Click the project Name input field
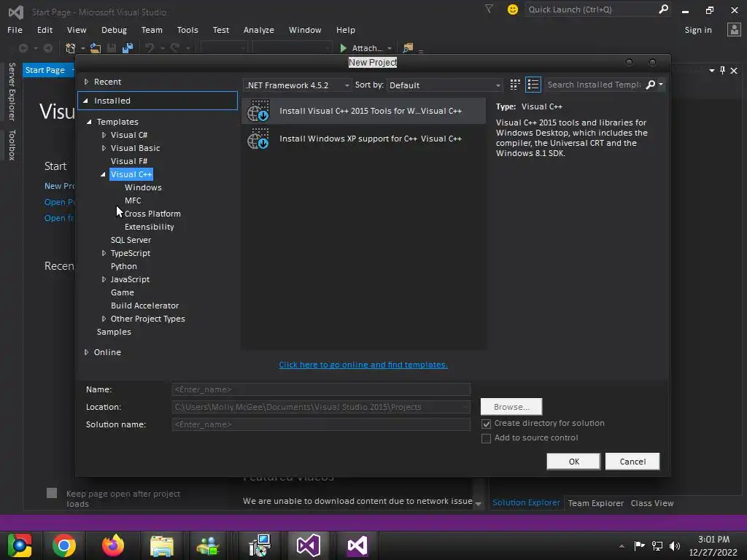 click(x=321, y=389)
